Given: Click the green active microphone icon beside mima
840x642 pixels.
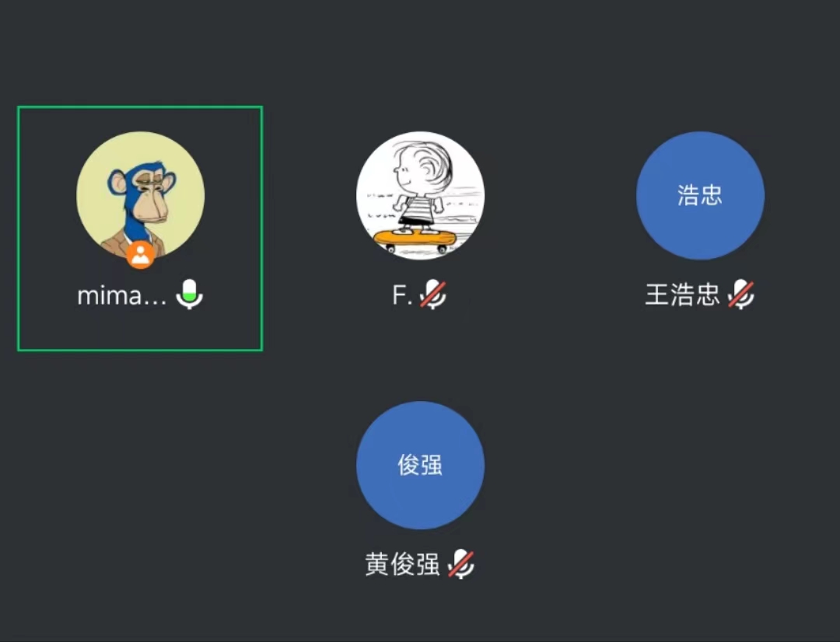Looking at the screenshot, I should [190, 294].
